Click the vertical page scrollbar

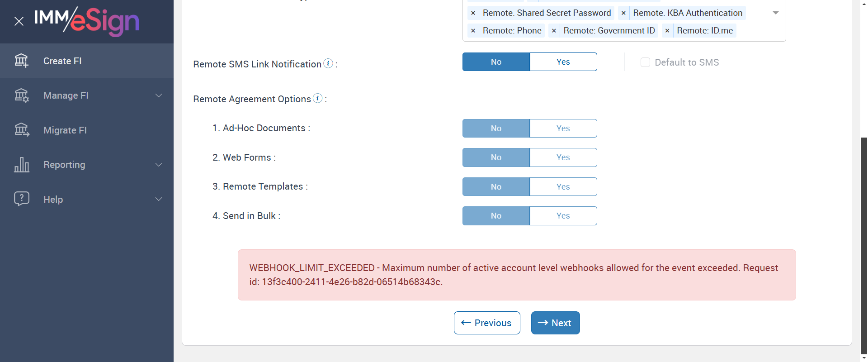pos(864,244)
